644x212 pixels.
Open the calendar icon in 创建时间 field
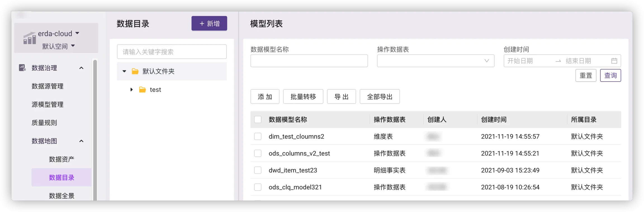[x=614, y=61]
